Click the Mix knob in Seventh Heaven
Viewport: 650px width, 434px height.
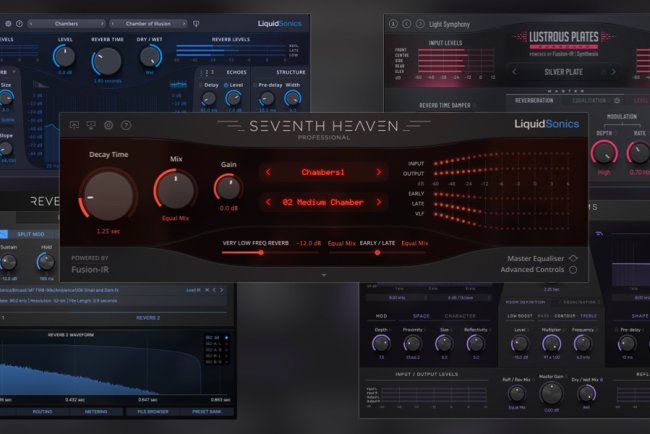tap(175, 190)
